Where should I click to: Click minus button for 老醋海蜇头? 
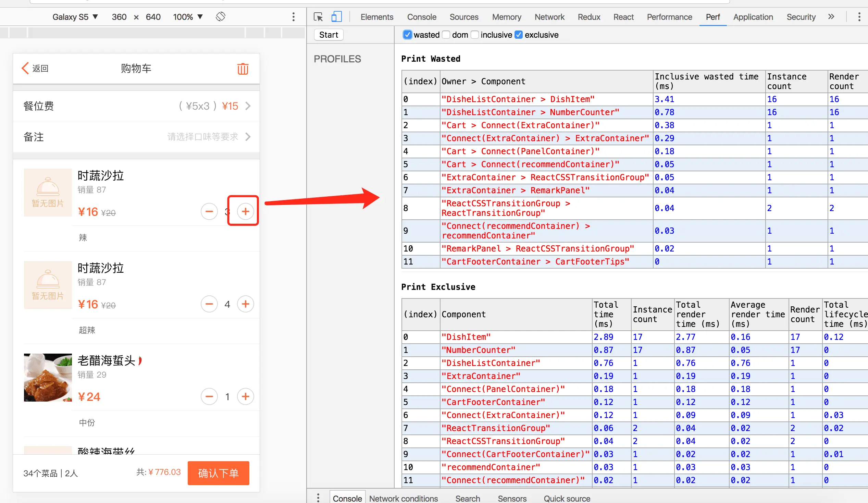tap(209, 396)
